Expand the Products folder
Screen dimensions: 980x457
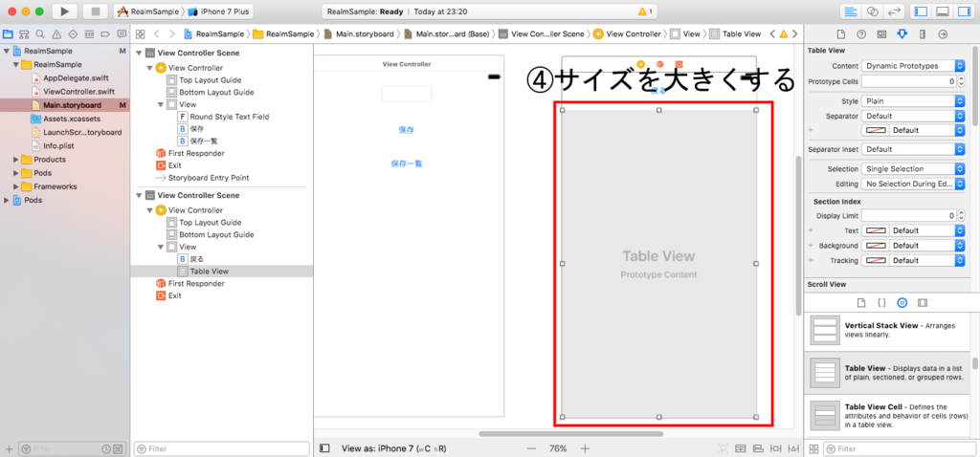pyautogui.click(x=16, y=160)
